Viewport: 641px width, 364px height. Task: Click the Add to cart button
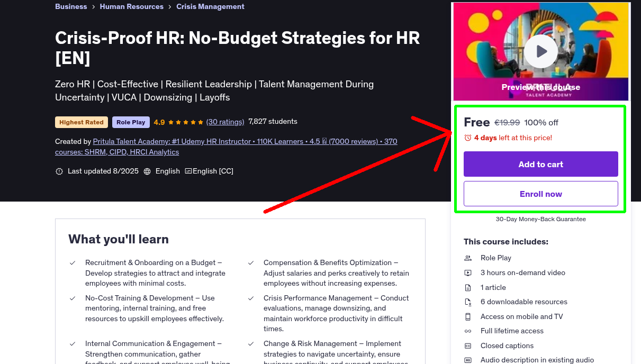[540, 164]
